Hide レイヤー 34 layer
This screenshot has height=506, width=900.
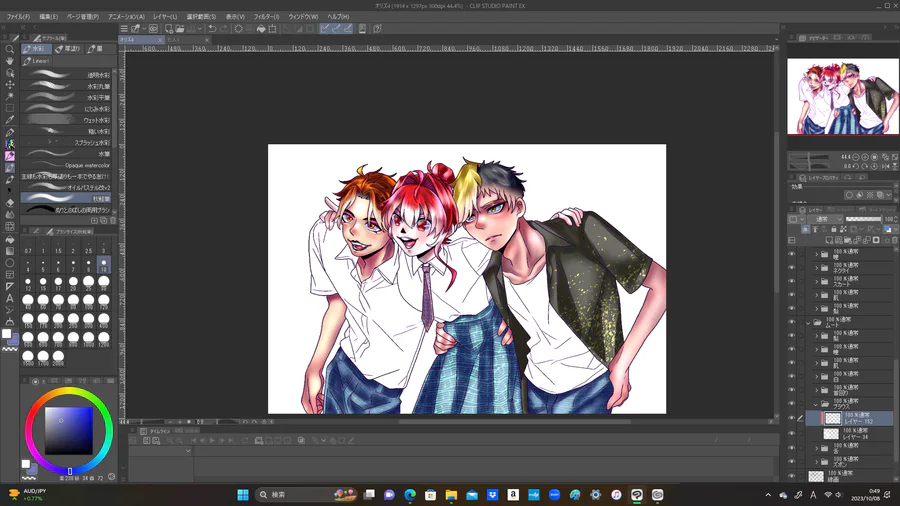point(792,434)
